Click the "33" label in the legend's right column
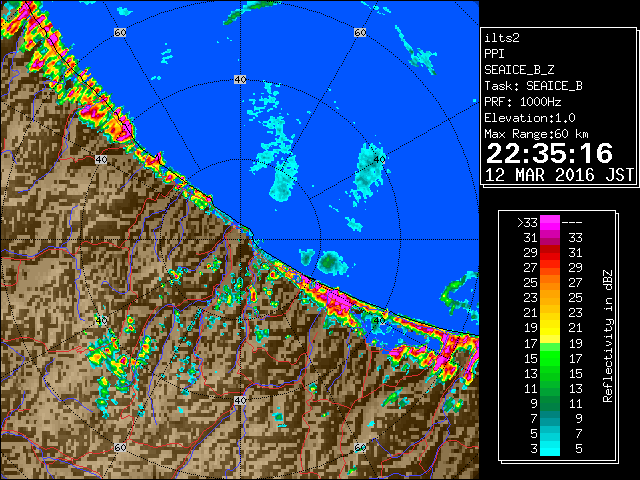 click(x=576, y=238)
